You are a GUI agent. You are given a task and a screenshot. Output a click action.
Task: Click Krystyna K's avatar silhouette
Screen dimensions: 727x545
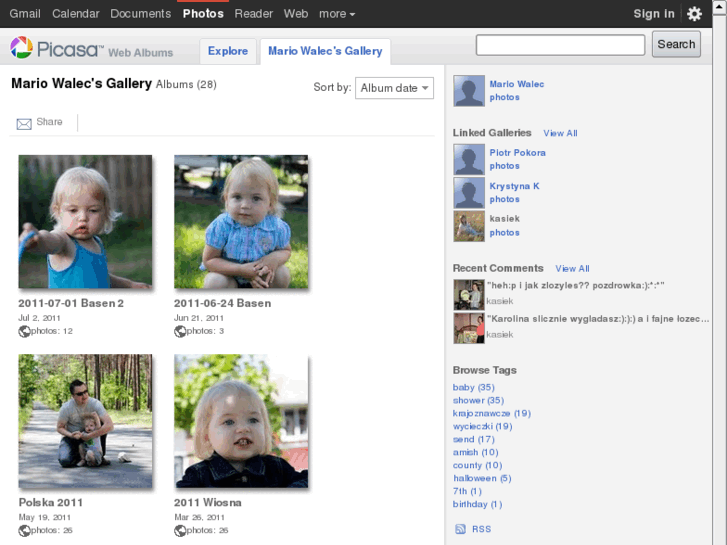click(x=469, y=192)
